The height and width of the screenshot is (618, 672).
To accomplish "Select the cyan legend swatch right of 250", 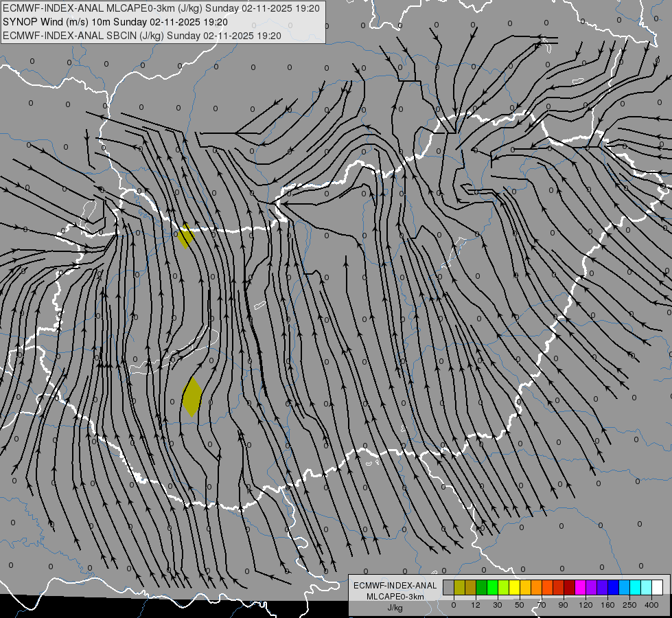I will coord(635,587).
